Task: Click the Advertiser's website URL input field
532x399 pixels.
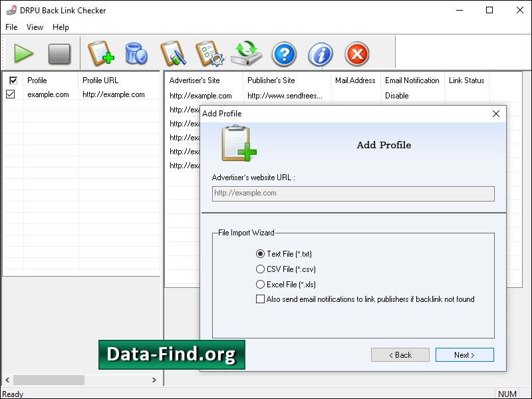Action: [352, 194]
